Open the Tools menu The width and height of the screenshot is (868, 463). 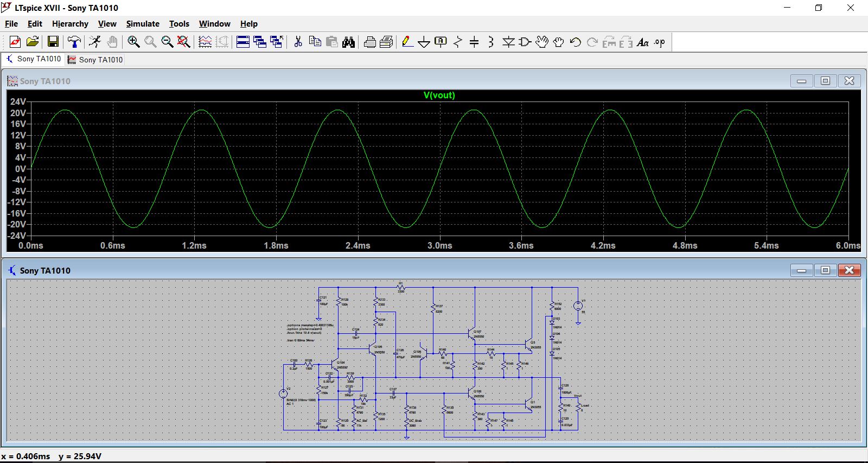(x=179, y=24)
